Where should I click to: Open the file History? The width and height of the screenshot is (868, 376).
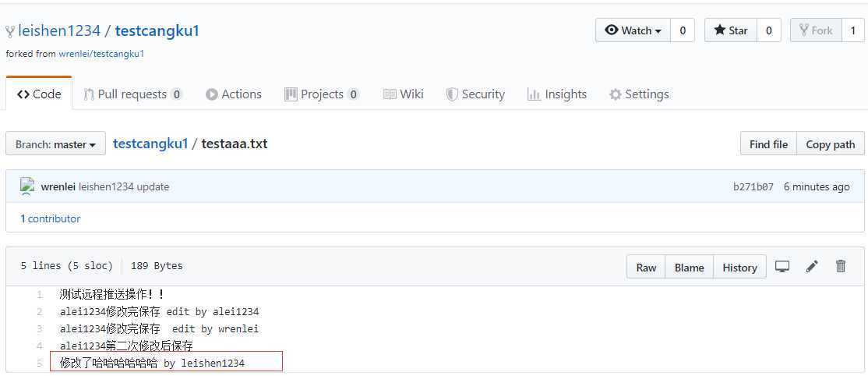(x=739, y=268)
